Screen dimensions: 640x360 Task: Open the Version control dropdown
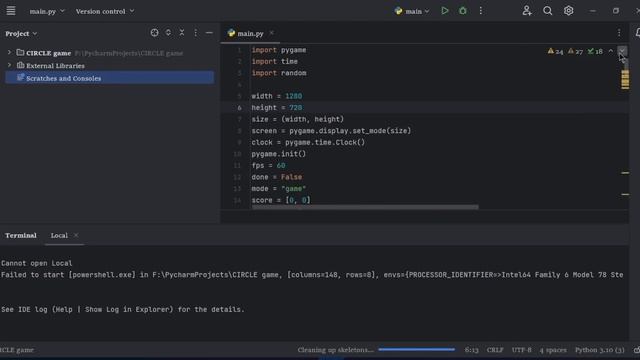click(104, 11)
